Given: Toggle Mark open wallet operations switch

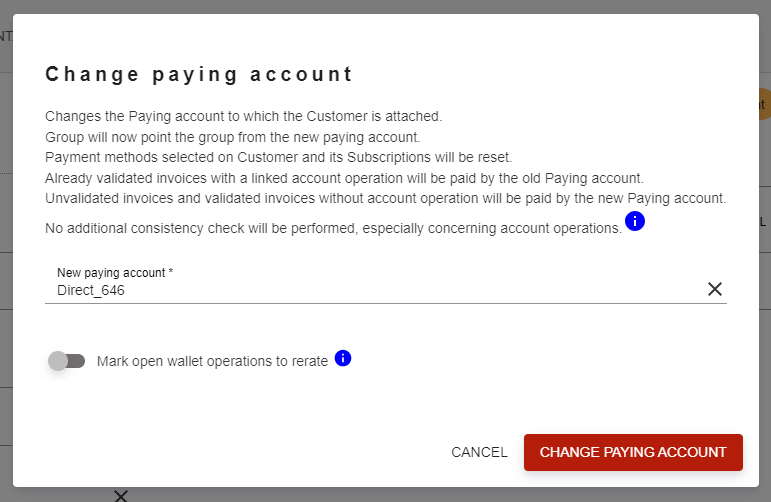Looking at the screenshot, I should pos(66,361).
